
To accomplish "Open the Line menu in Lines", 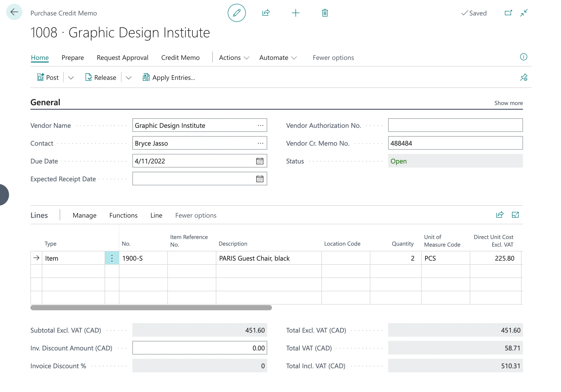I will coord(156,215).
